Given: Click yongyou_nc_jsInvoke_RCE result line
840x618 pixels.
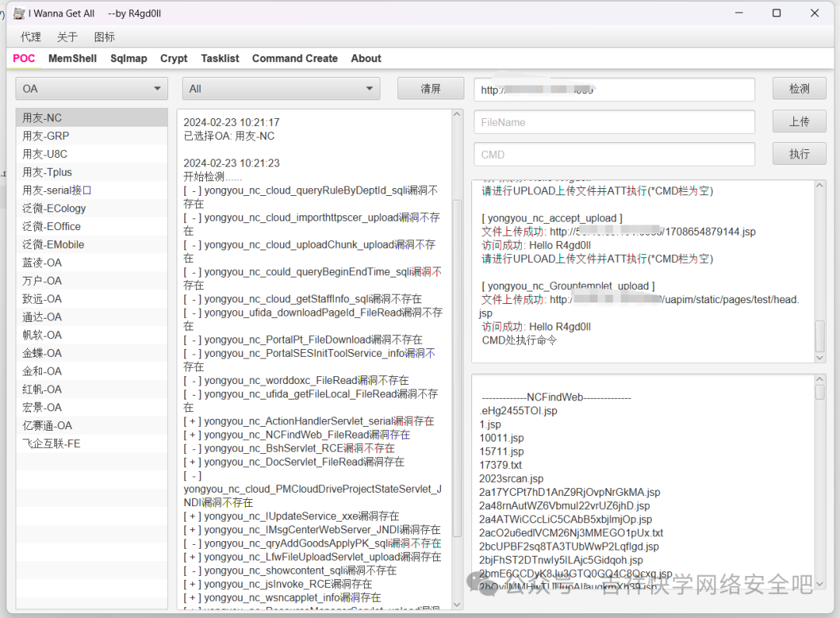Looking at the screenshot, I should (x=278, y=585).
